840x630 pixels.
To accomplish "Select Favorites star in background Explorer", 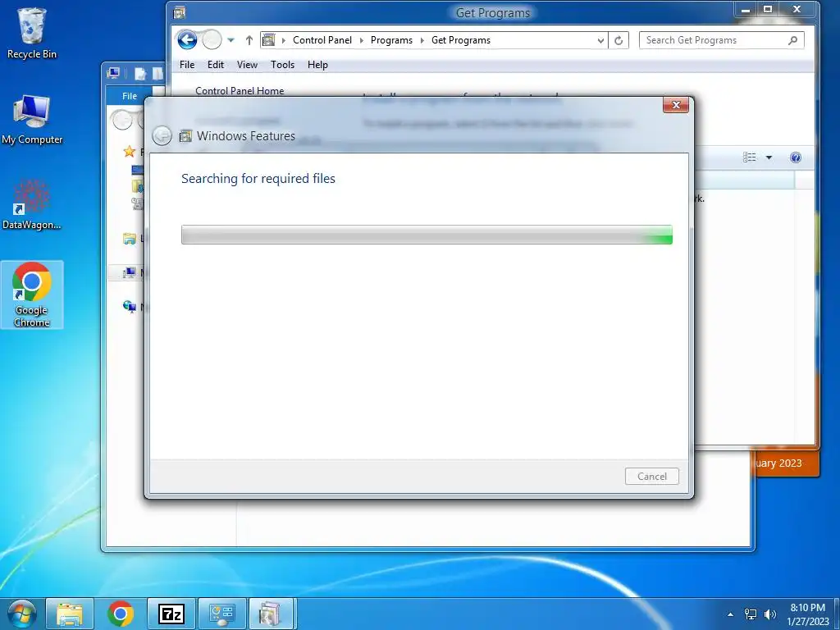I will coord(129,152).
